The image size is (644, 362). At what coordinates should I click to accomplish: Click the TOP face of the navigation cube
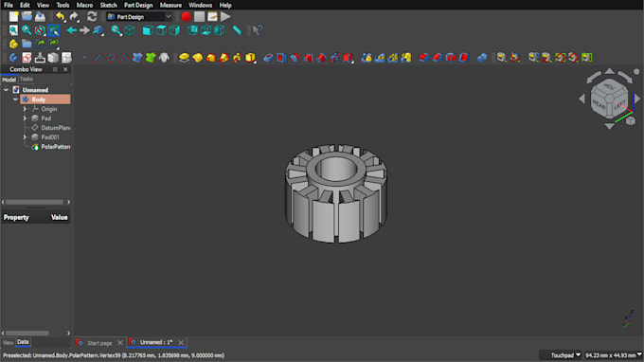coord(609,86)
